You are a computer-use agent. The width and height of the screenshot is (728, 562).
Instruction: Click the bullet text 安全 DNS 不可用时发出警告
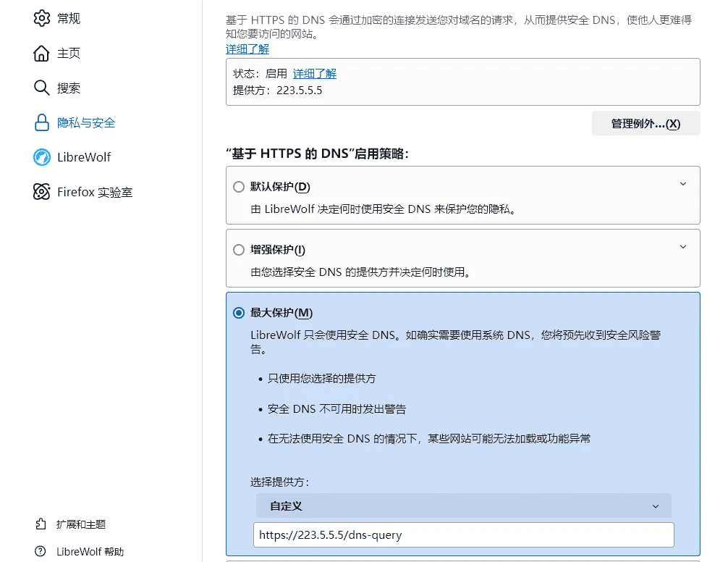coord(337,408)
